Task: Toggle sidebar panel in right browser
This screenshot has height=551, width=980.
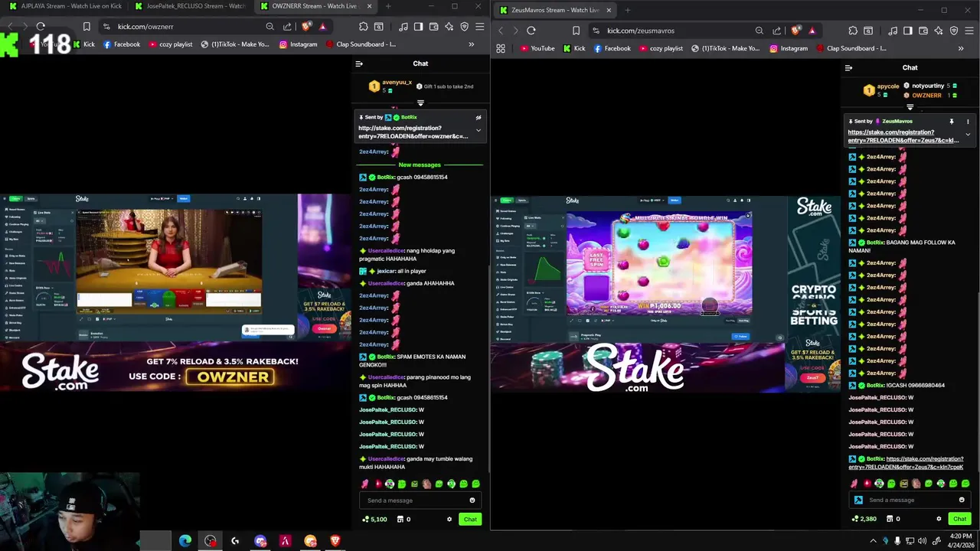Action: (908, 31)
